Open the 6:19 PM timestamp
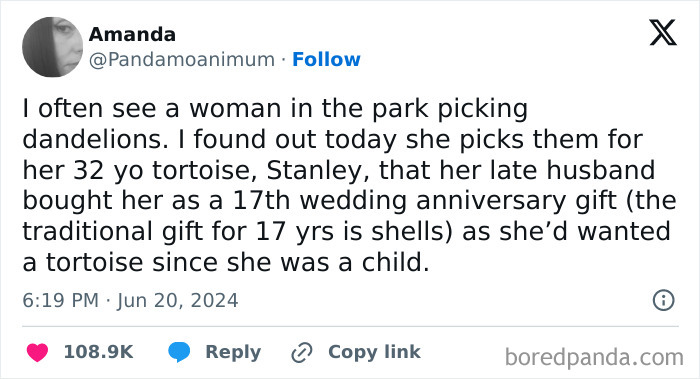The image size is (700, 379). click(x=61, y=300)
